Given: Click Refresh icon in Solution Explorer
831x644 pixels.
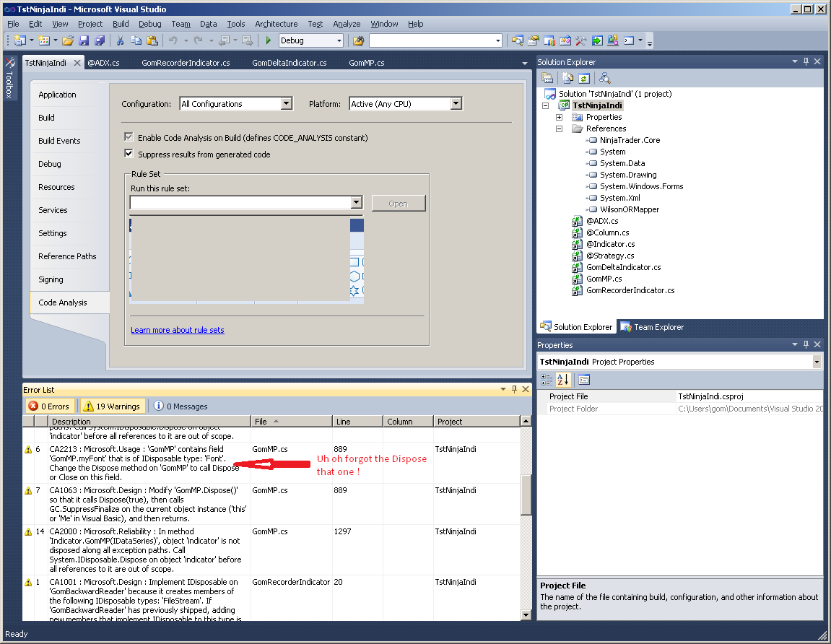Looking at the screenshot, I should click(584, 79).
